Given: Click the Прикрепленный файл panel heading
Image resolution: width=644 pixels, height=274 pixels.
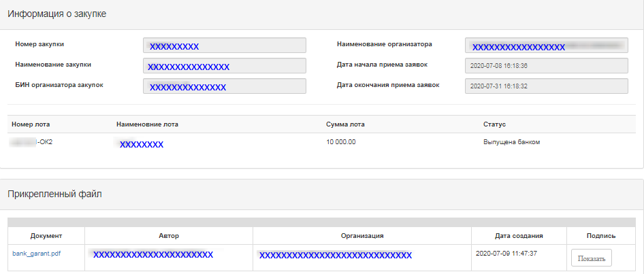Looking at the screenshot, I should pyautogui.click(x=54, y=194).
